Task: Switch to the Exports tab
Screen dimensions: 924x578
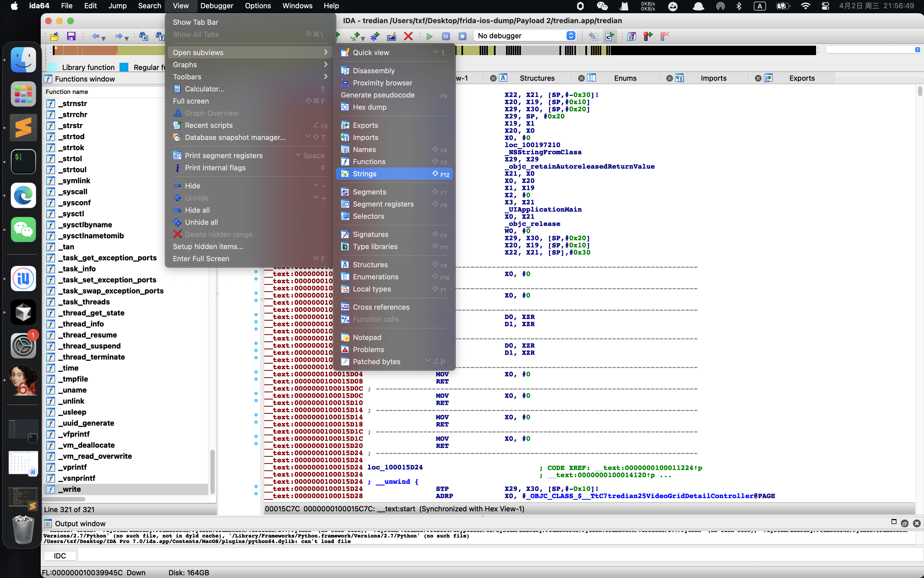Action: [x=802, y=78]
